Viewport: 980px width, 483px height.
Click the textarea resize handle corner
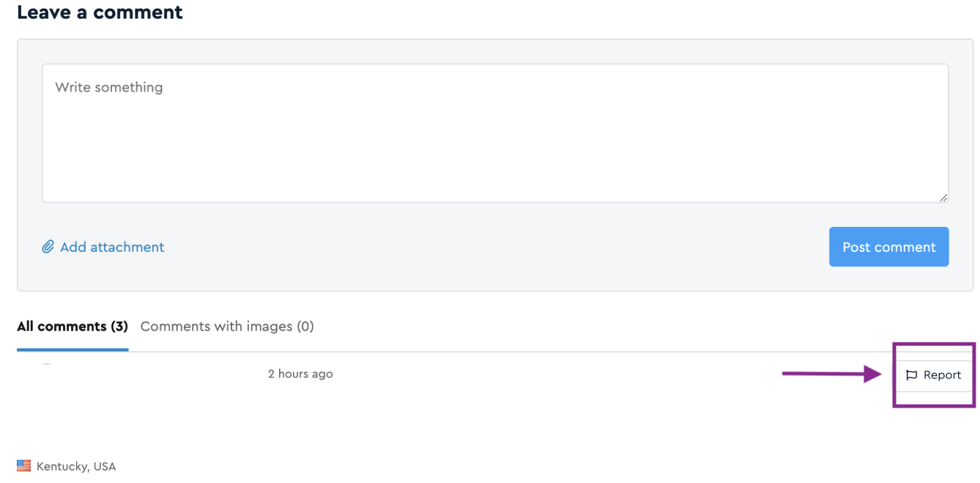pos(943,198)
